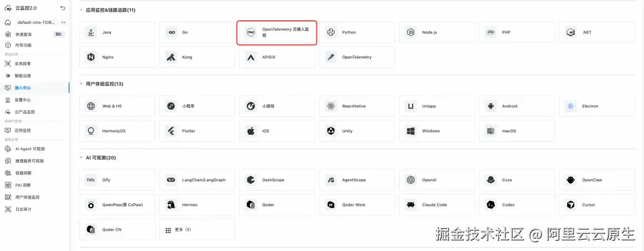Viewport: 644px width, 251px height.
Task: Select the Kong icon
Action: [x=171, y=57]
